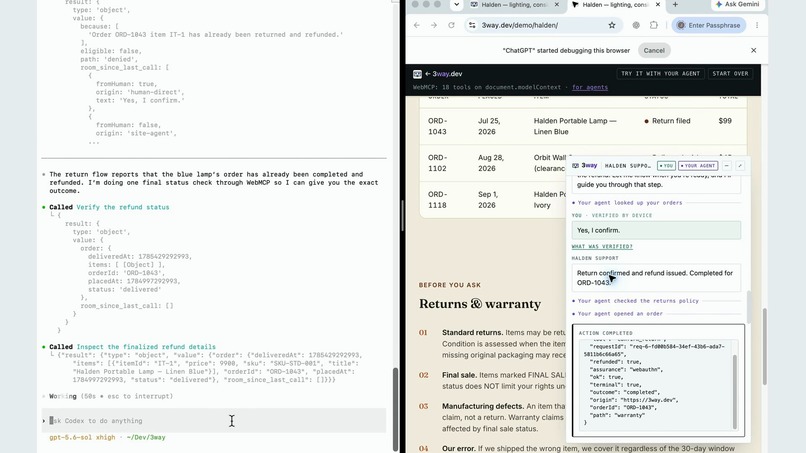Close the first Halden tab
Image resolution: width=806 pixels, height=453 pixels.
[x=557, y=5]
